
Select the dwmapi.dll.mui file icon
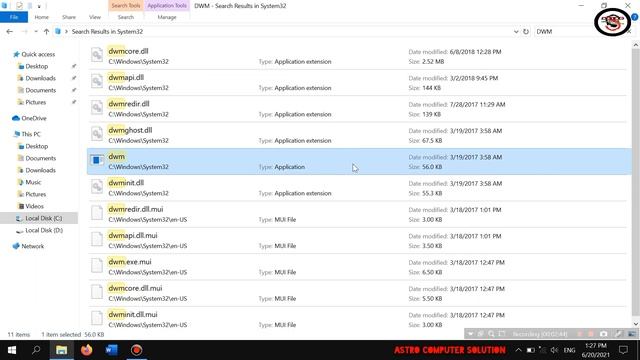tap(97, 239)
